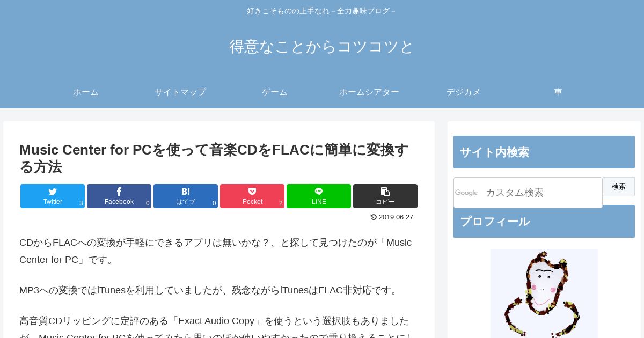This screenshot has height=338, width=644.
Task: Click the プロフィール widget heading
Action: point(544,222)
